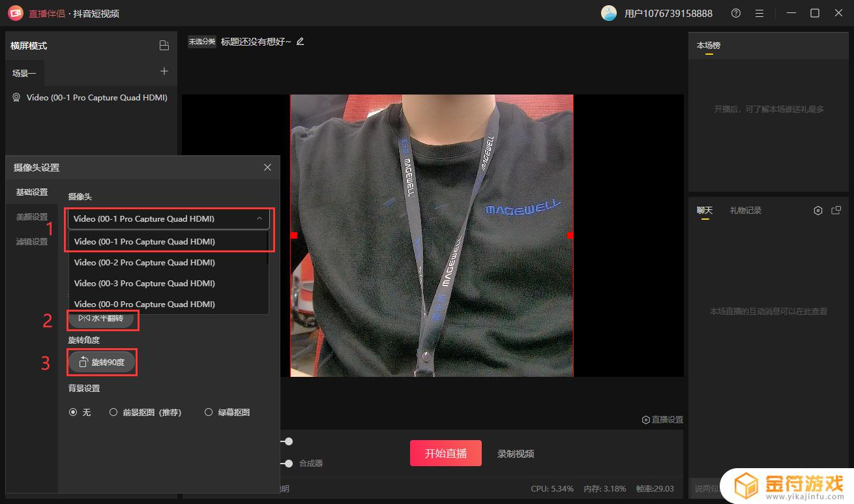
Task: Choose Video (00-1 Pro Capture Quad HDMI) option
Action: click(x=169, y=241)
